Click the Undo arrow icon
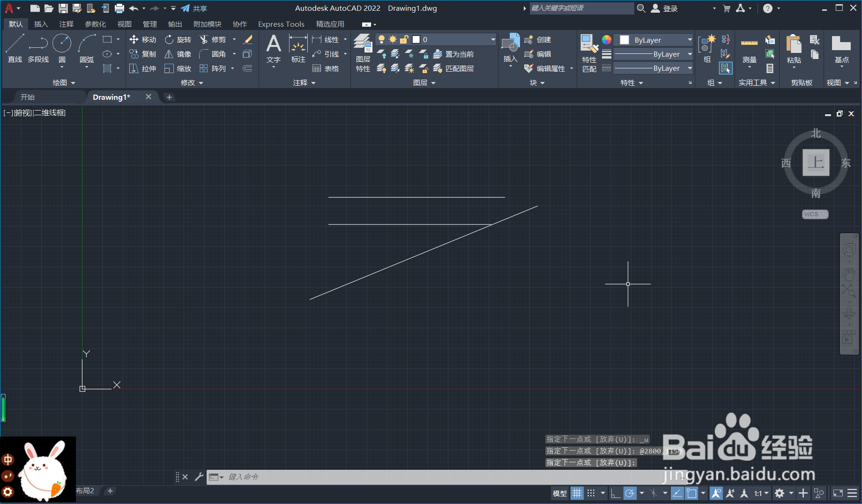 coord(134,8)
